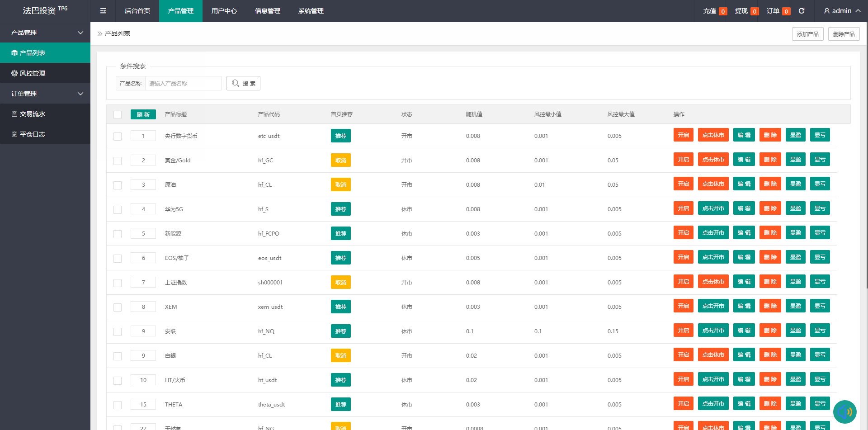Switch to the 用户中心 top menu
Viewport: 868px width, 430px height.
coord(224,11)
